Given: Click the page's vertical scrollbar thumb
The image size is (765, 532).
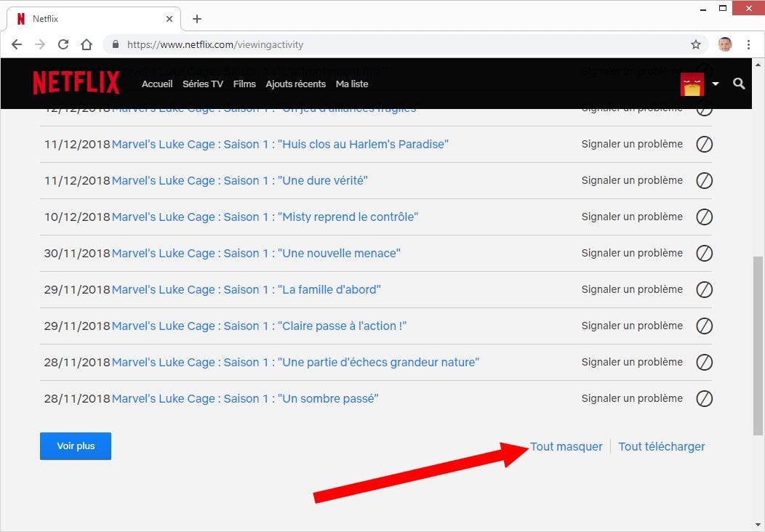Looking at the screenshot, I should [x=758, y=345].
